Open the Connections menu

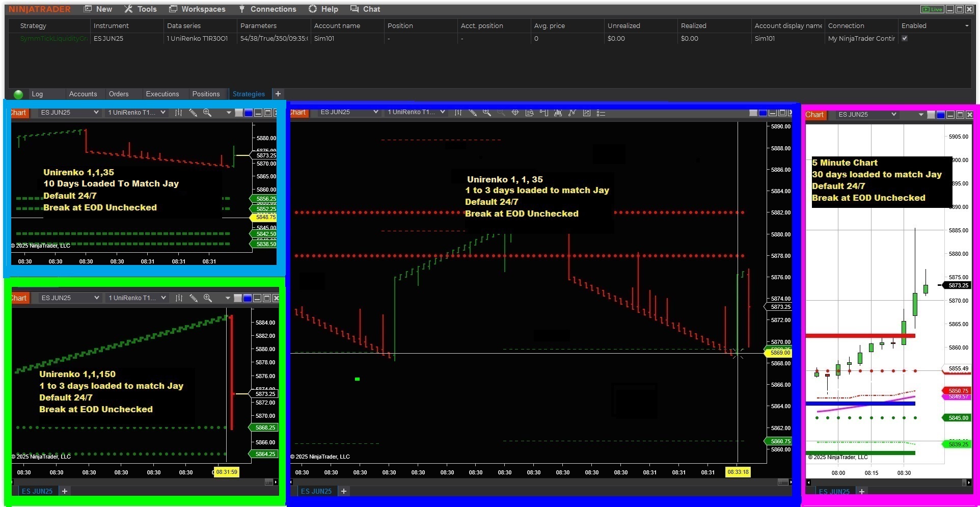[267, 9]
